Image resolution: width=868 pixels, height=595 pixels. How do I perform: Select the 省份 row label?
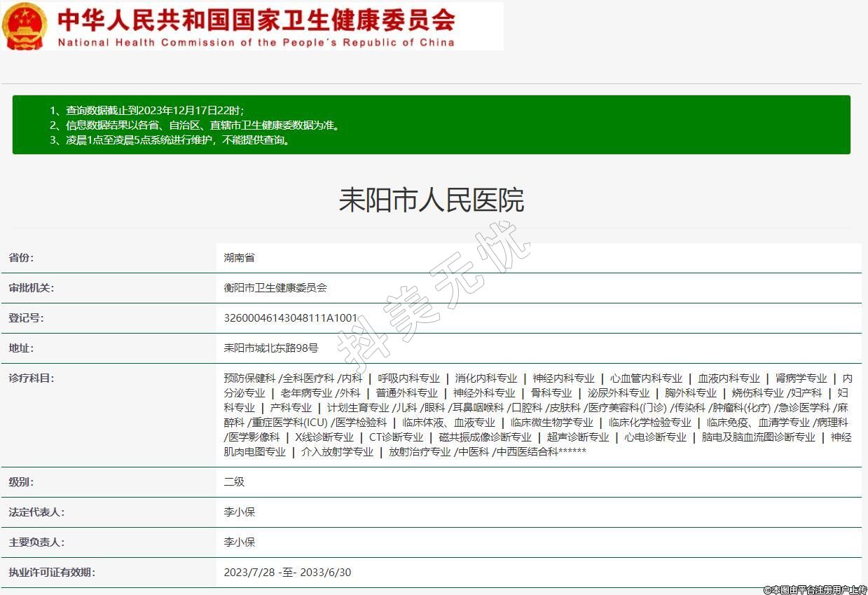tap(21, 258)
